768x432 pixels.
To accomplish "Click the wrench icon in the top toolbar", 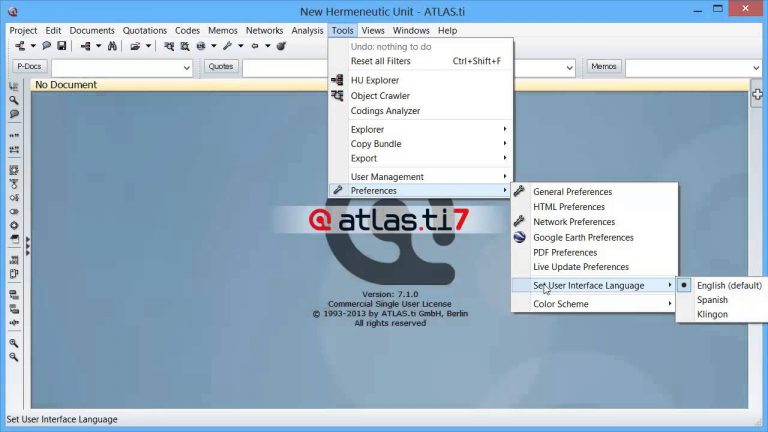I will [227, 46].
